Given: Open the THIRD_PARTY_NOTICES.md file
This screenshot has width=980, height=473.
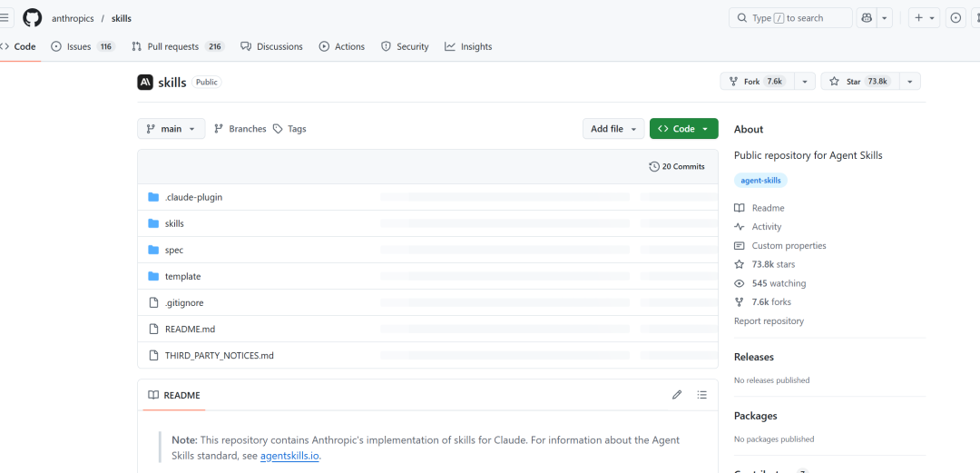Looking at the screenshot, I should [220, 355].
